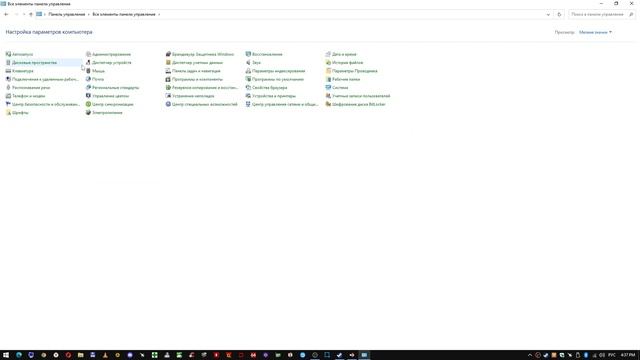640x360 pixels.
Task: Open Подключения к удаленным рабочим столам link
Action: pyautogui.click(x=45, y=79)
